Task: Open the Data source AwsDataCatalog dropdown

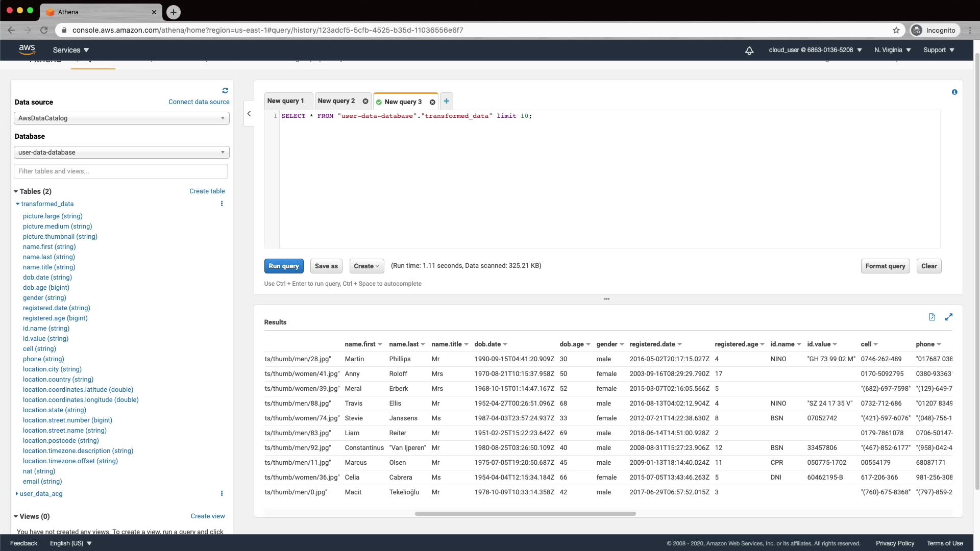Action: coord(121,118)
